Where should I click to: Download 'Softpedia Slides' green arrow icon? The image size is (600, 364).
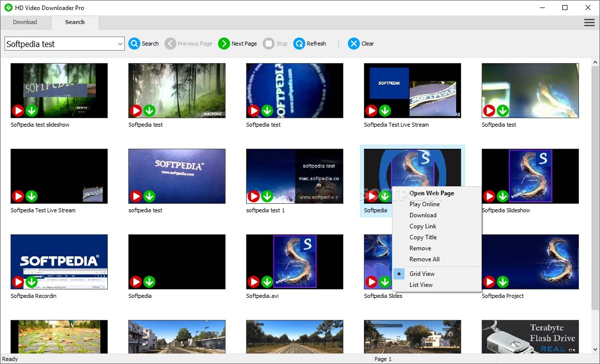pos(385,282)
